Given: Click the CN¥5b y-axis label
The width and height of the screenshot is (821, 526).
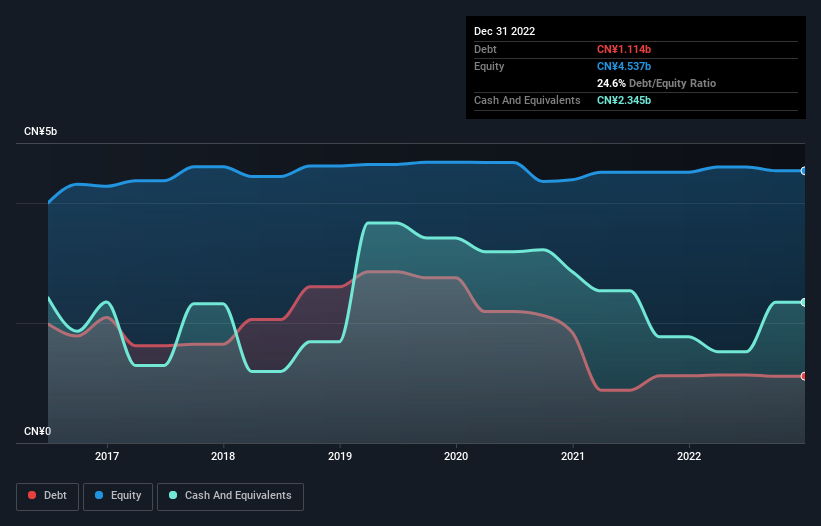Looking at the screenshot, I should pyautogui.click(x=40, y=131).
